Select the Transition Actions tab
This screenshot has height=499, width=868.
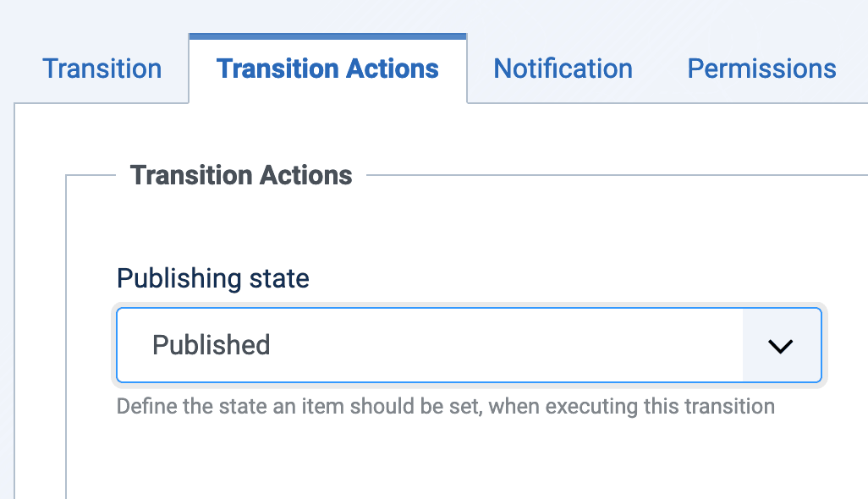pyautogui.click(x=327, y=69)
